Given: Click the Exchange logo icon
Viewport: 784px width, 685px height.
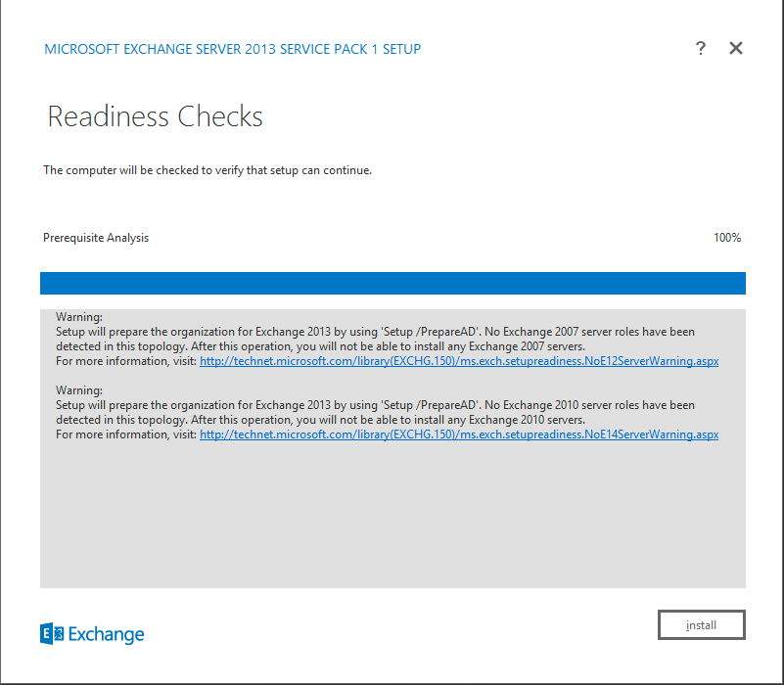Looking at the screenshot, I should point(52,633).
